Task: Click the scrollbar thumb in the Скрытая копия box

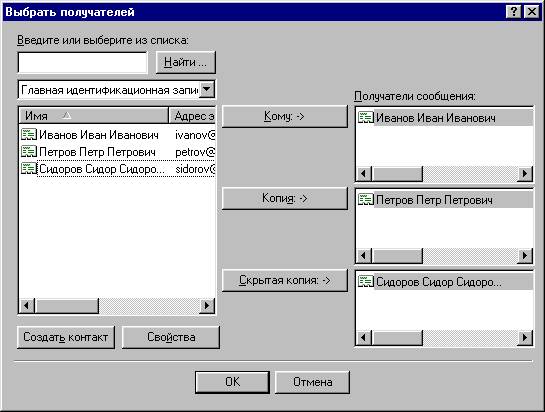Action: click(397, 338)
